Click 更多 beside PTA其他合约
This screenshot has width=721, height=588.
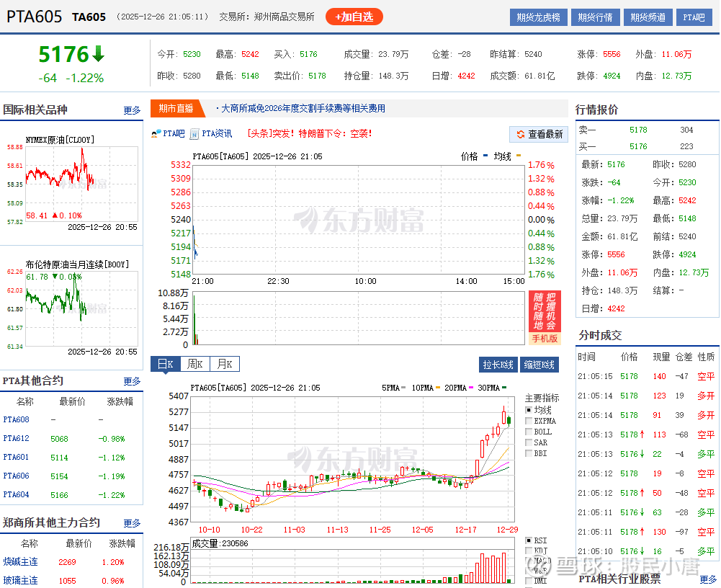click(x=132, y=381)
